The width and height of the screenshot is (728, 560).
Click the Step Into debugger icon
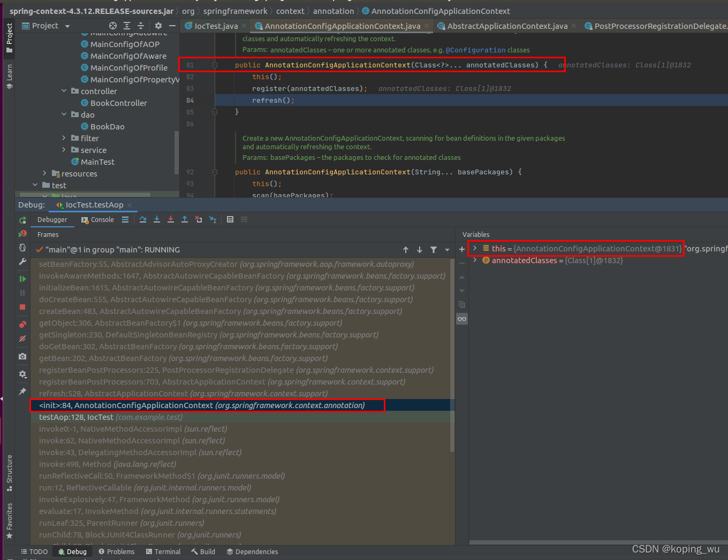157,219
